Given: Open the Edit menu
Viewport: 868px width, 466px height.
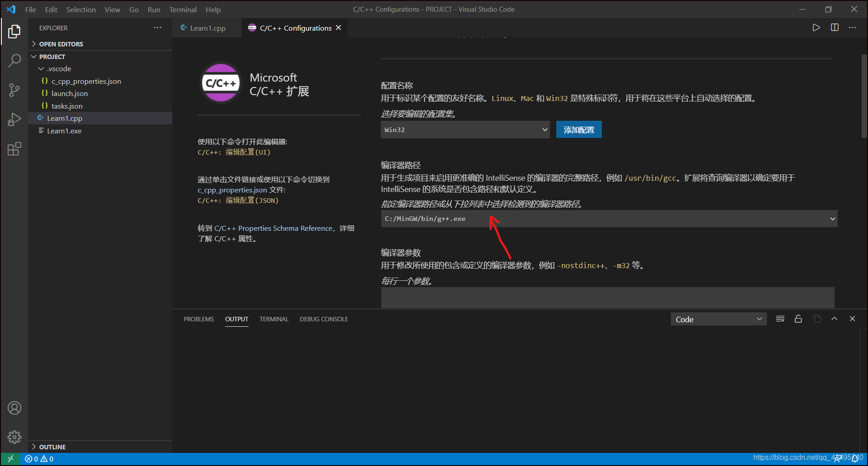Looking at the screenshot, I should (x=51, y=9).
